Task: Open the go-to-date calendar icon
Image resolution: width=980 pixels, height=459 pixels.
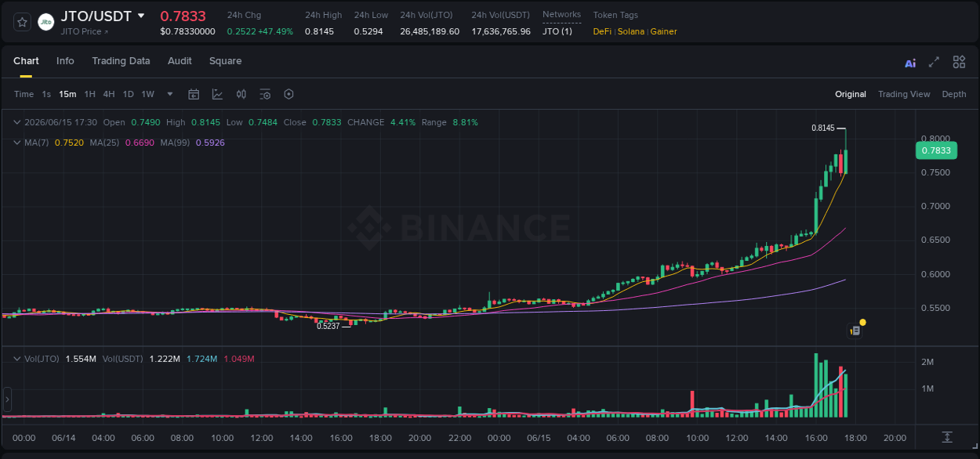Action: tap(194, 94)
